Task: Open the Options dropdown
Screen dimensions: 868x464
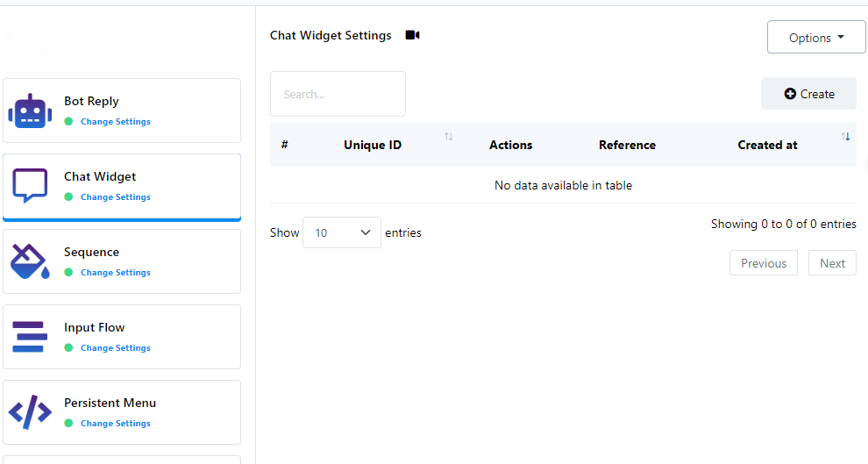Action: [815, 38]
